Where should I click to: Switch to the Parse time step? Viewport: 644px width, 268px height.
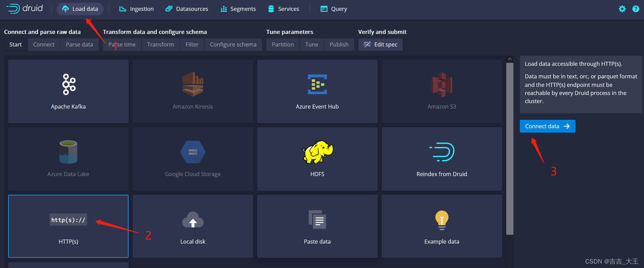pos(122,44)
